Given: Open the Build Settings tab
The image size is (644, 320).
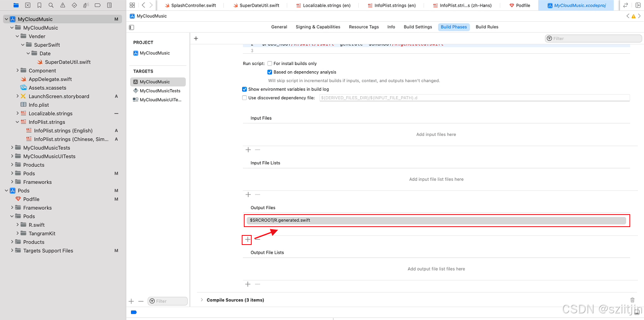Looking at the screenshot, I should pos(418,27).
